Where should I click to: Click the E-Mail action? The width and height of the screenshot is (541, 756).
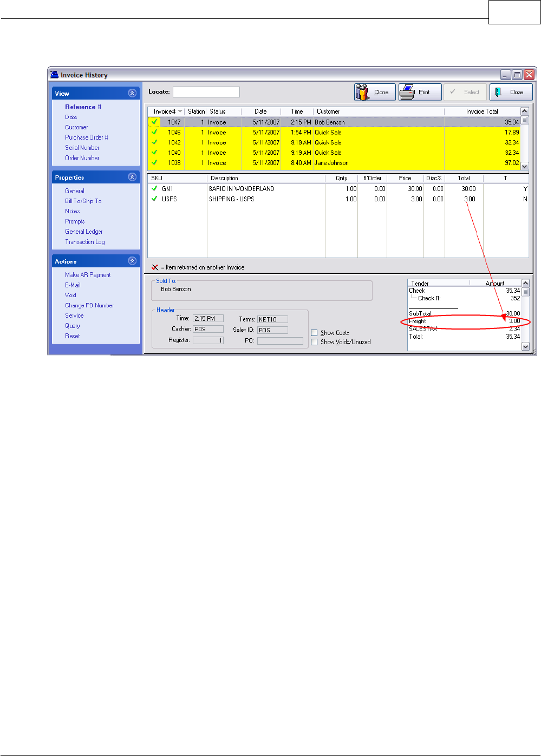pyautogui.click(x=73, y=285)
